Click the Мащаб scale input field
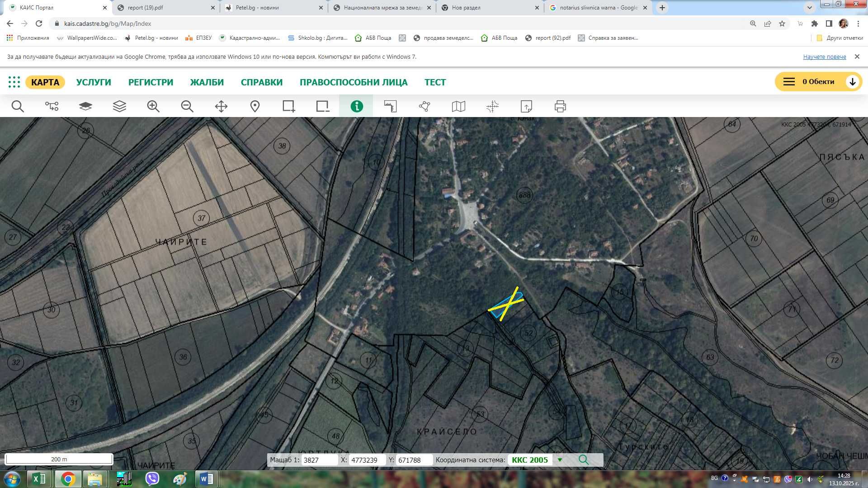Screen dimensions: 868x488 pyautogui.click(x=320, y=460)
